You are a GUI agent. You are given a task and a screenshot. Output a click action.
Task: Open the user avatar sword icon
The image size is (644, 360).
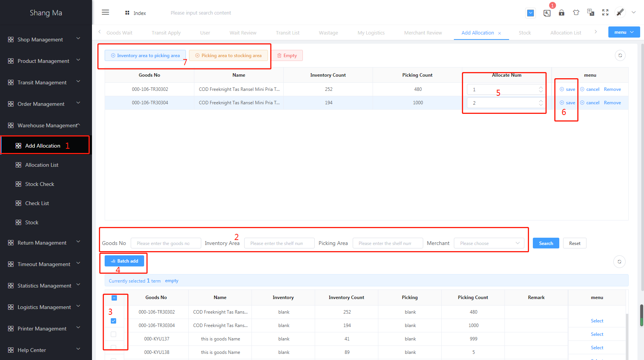[620, 13]
